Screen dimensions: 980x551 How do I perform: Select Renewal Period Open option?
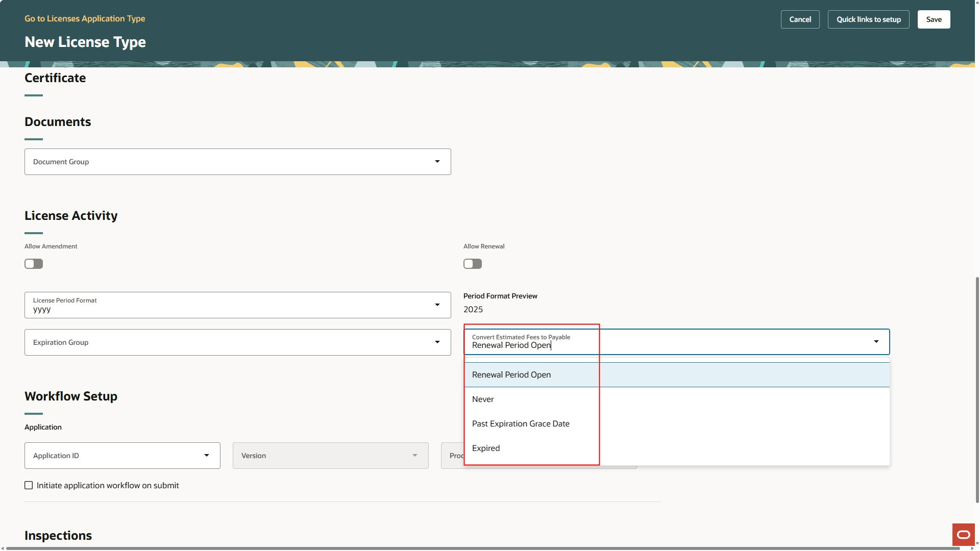511,374
